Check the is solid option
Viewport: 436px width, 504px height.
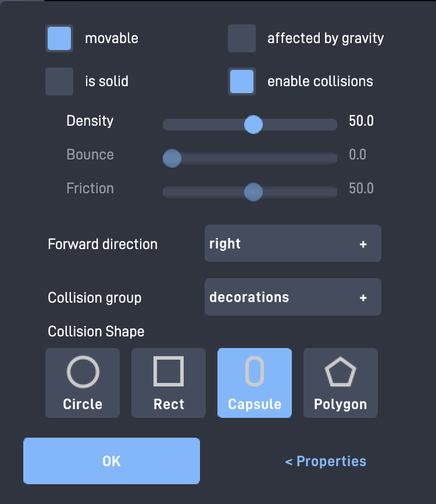59,81
